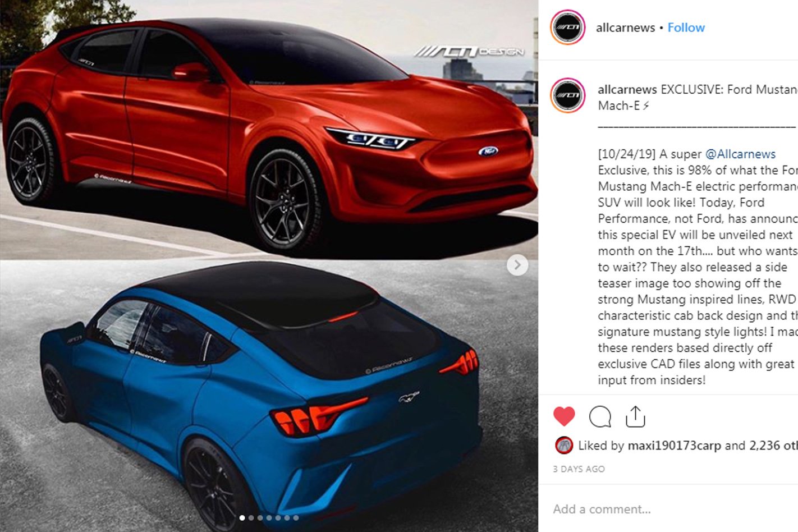Open the @Allcarnews mention link

(x=740, y=154)
